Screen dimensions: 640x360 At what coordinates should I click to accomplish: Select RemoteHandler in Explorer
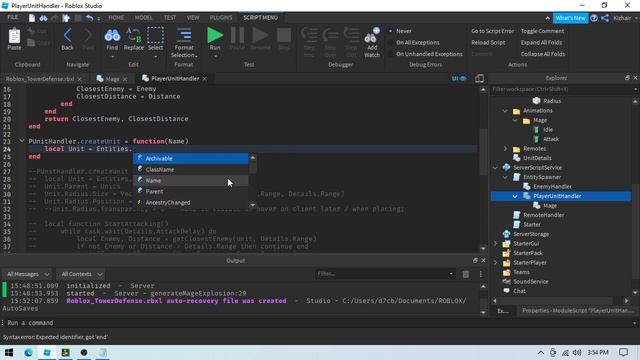click(x=543, y=215)
